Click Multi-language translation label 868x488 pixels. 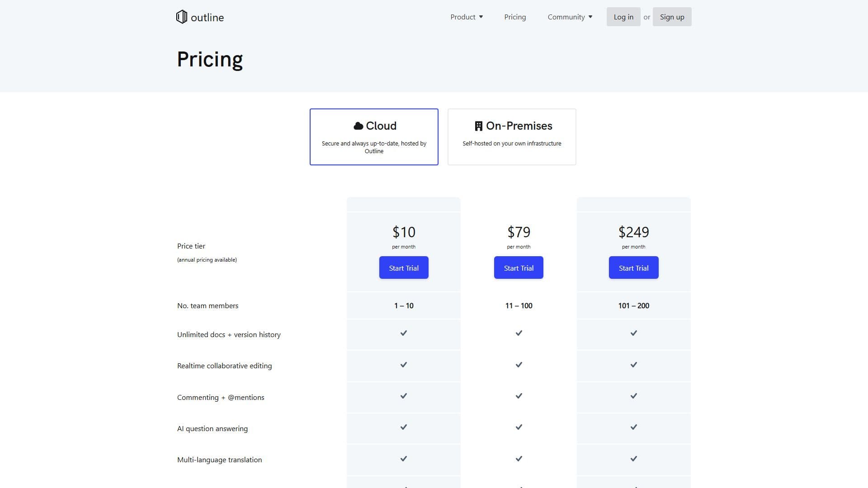(219, 460)
